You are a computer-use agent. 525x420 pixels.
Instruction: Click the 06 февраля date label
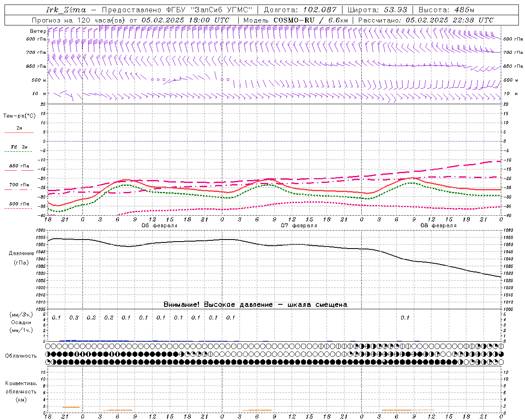pos(160,226)
